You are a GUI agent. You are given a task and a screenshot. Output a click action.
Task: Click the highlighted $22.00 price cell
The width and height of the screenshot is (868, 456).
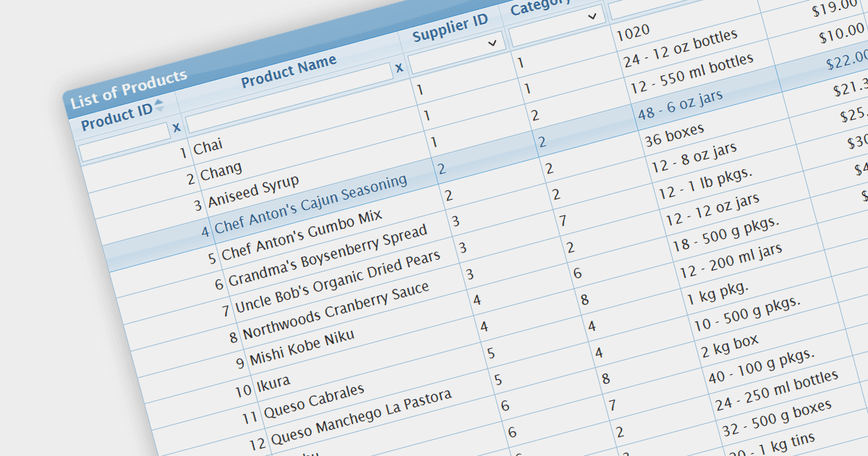pos(846,60)
